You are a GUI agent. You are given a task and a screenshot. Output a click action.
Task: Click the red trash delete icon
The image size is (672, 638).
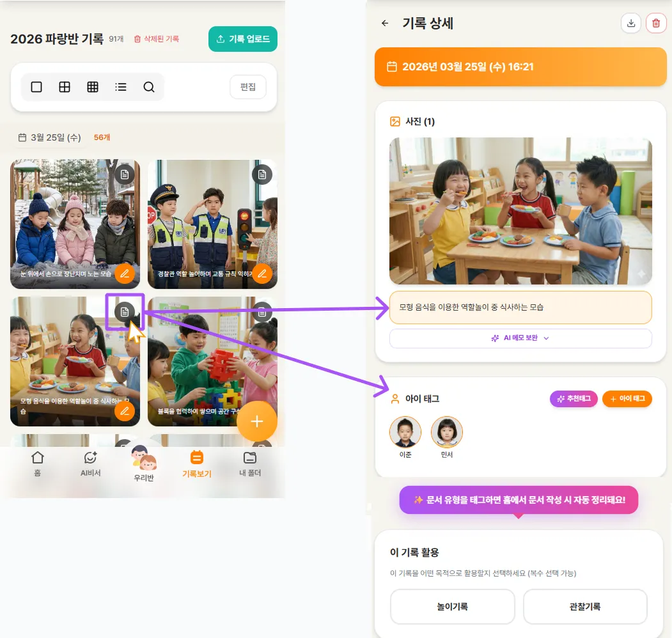655,23
